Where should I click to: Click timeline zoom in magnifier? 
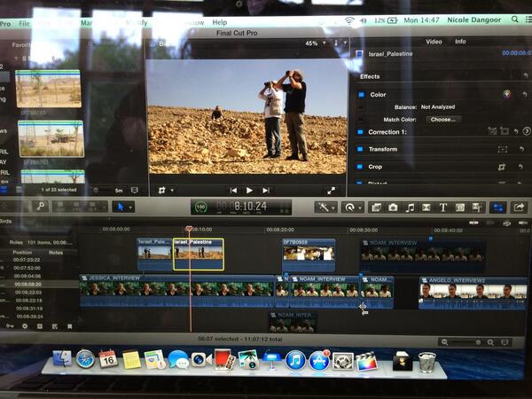(x=490, y=342)
